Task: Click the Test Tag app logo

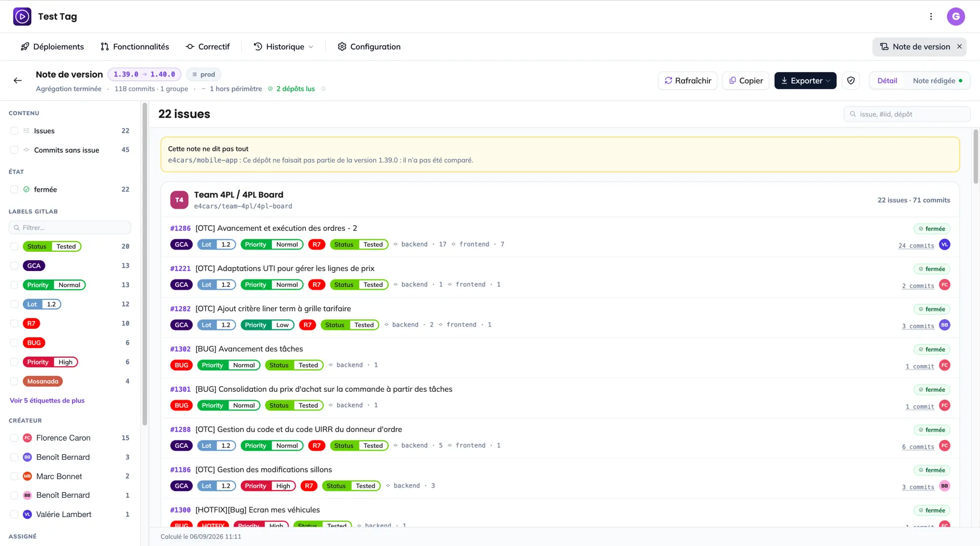Action: 22,16
